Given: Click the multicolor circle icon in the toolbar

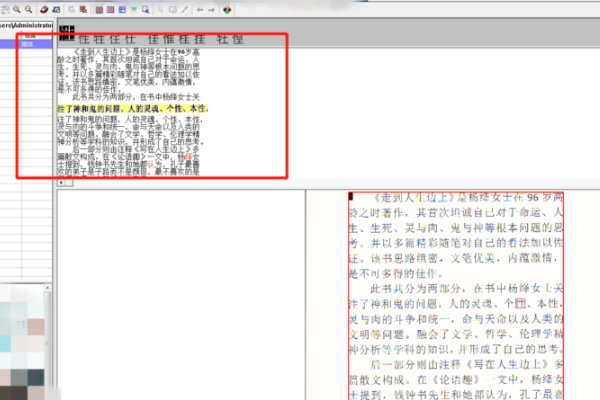Looking at the screenshot, I should [227, 10].
